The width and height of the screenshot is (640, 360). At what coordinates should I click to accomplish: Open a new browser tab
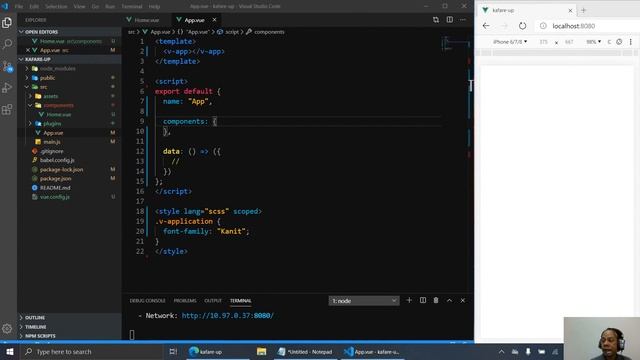(x=583, y=10)
